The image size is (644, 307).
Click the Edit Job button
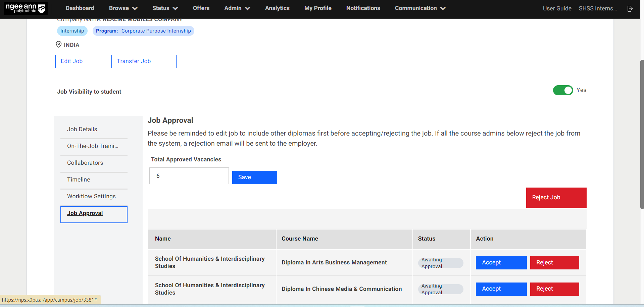[82, 61]
